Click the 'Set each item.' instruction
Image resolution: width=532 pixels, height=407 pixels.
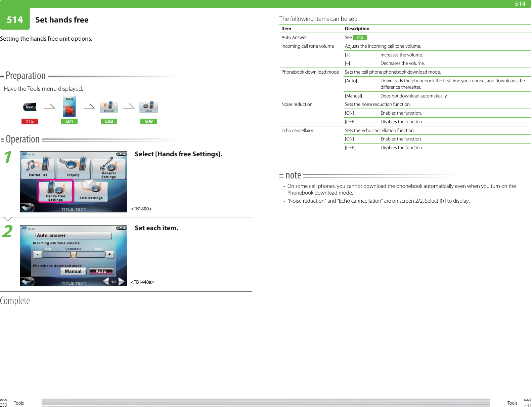pyautogui.click(x=157, y=228)
